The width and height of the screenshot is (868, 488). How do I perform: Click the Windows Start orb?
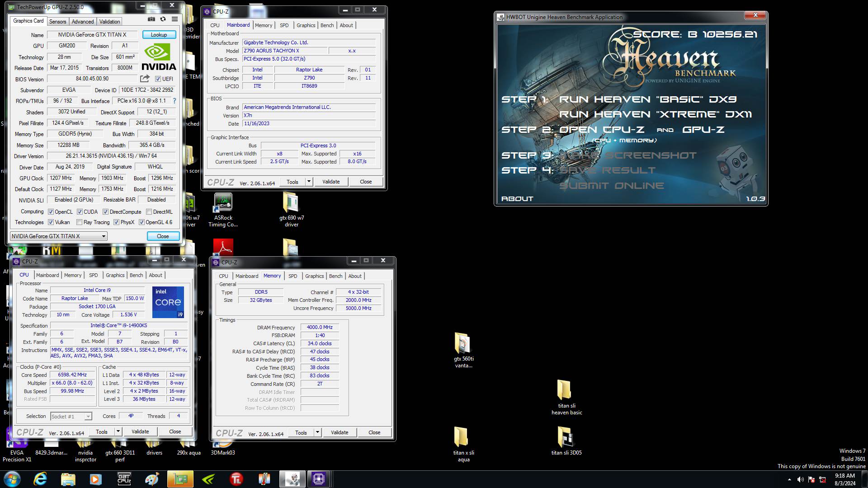point(12,479)
